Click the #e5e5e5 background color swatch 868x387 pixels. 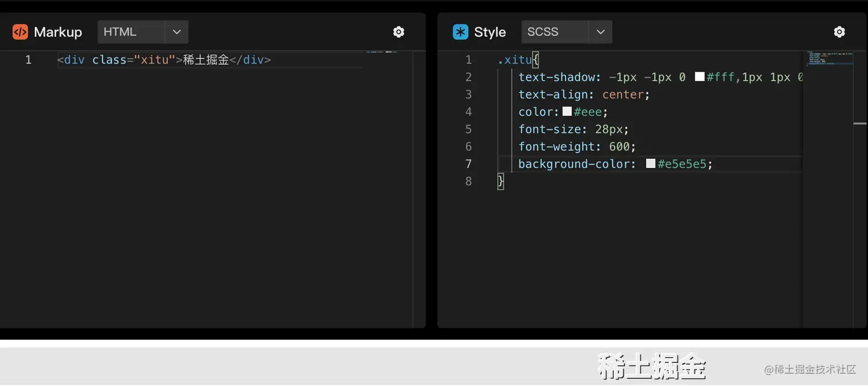pos(650,163)
